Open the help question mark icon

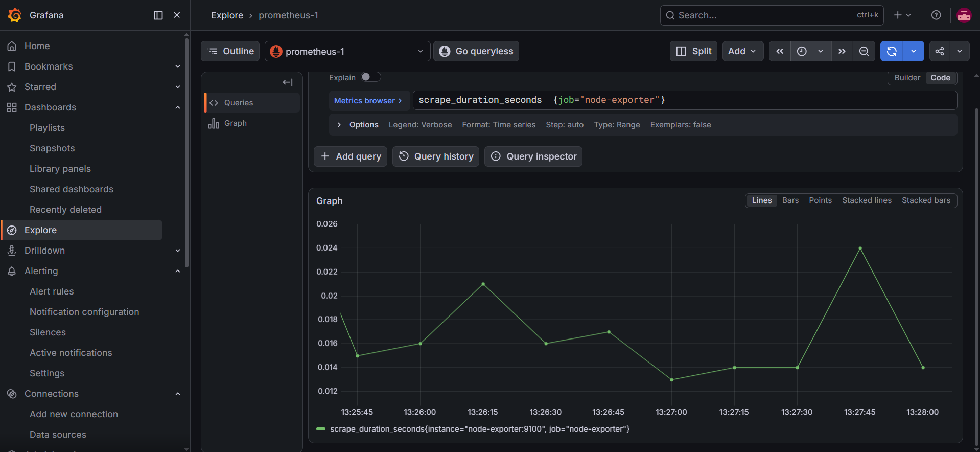(936, 15)
